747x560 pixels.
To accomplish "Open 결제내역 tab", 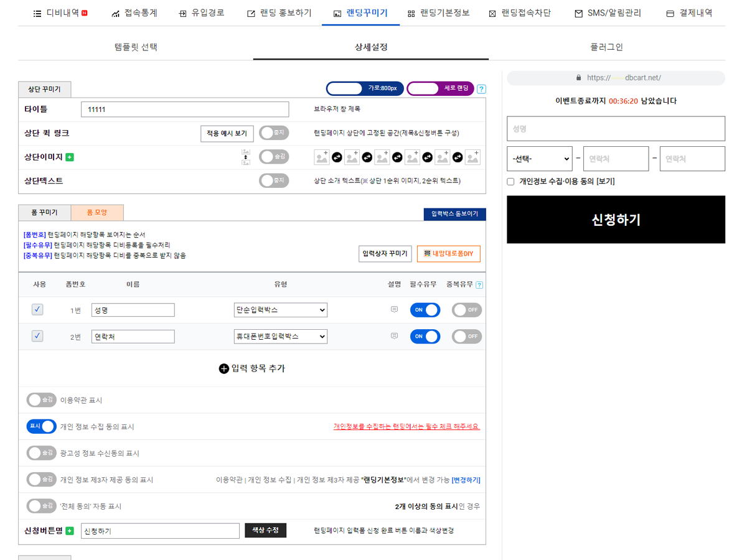I will pos(689,13).
